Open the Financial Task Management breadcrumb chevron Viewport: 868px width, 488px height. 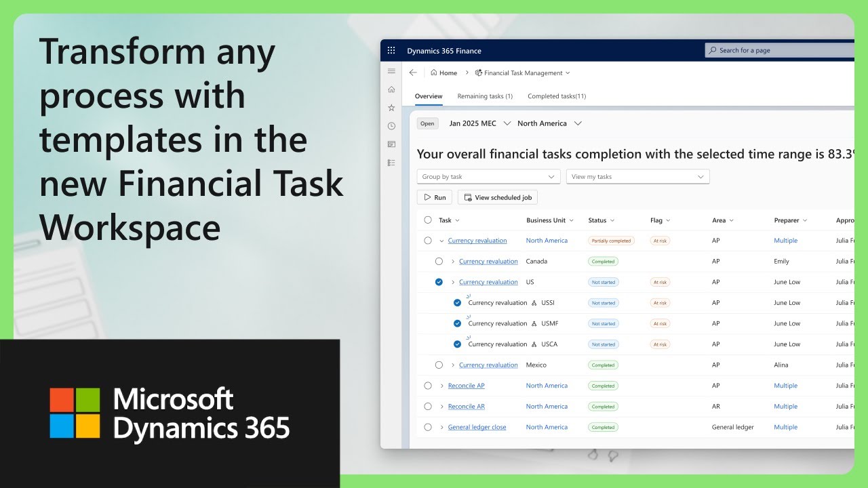568,73
